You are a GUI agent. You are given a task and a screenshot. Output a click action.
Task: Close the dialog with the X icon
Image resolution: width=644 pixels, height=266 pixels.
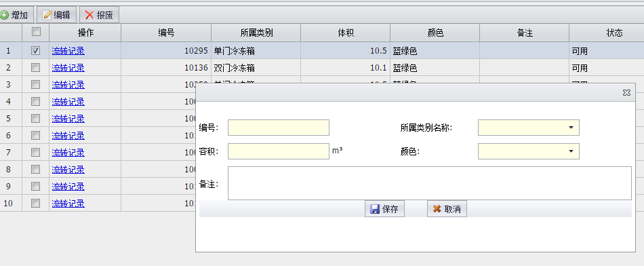pyautogui.click(x=626, y=93)
